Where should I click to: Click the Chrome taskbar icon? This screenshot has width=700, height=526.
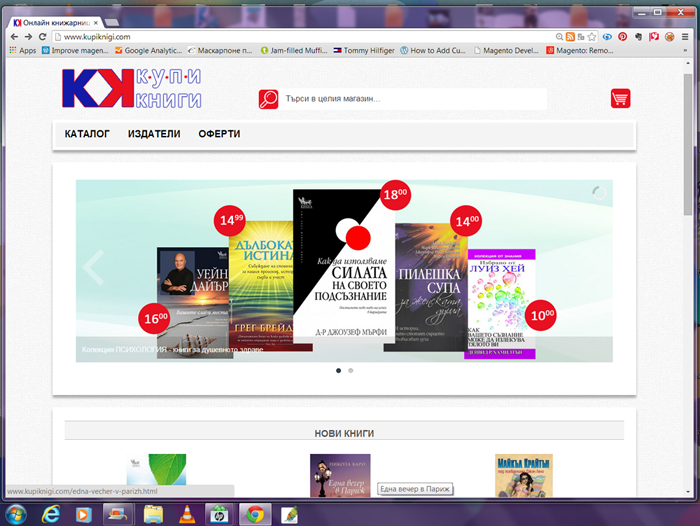click(255, 514)
